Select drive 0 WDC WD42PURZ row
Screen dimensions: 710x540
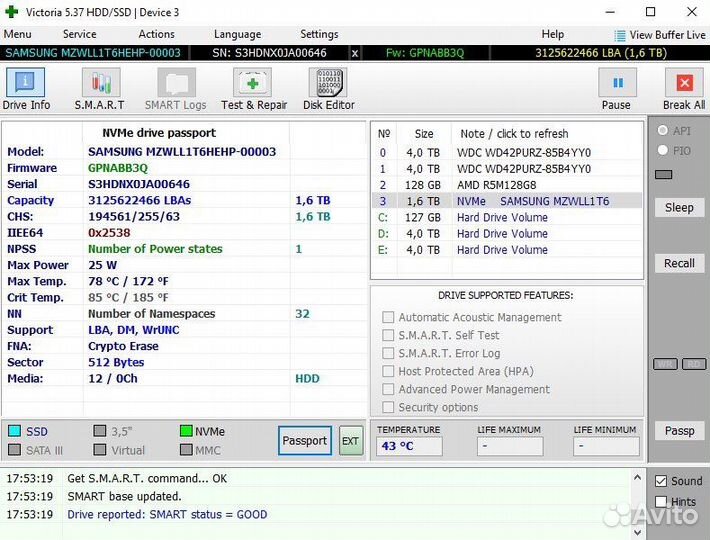507,153
